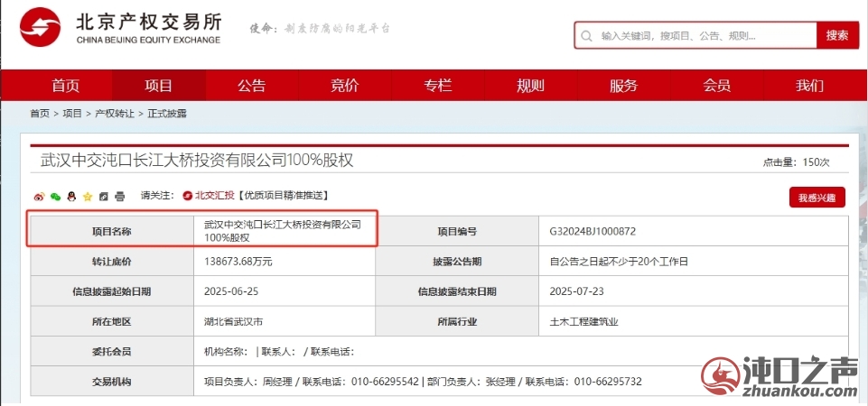Click the 正式披露 breadcrumb link

pos(167,114)
